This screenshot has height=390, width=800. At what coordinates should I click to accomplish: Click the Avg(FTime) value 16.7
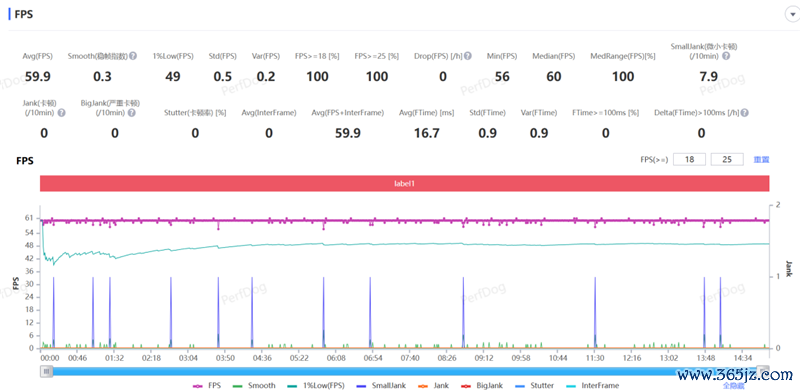[x=427, y=133]
